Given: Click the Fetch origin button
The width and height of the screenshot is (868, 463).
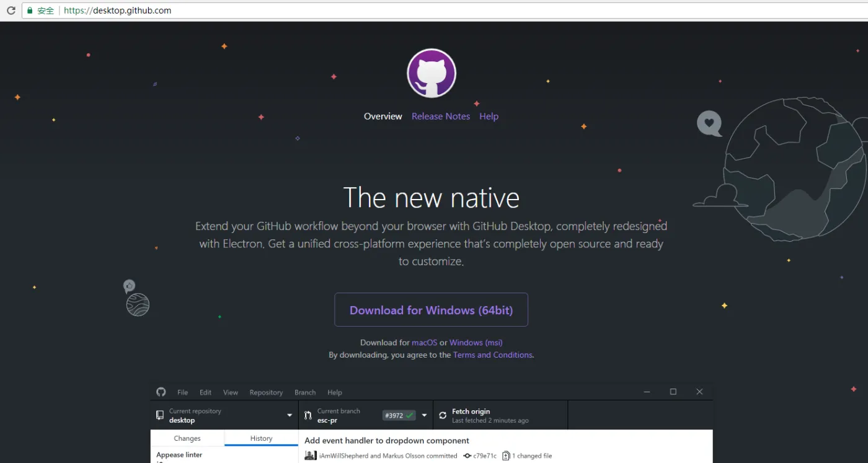Looking at the screenshot, I should (x=500, y=415).
